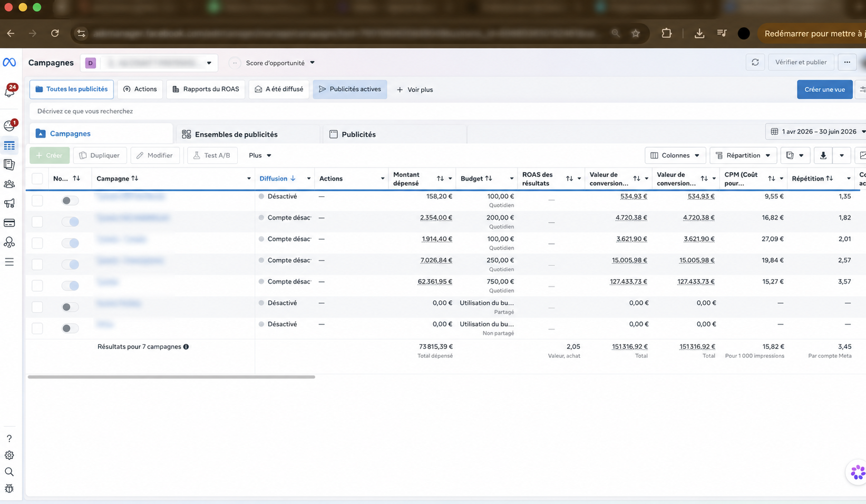Toggle off the campaign with 7.026,84 € spent
This screenshot has width=866, height=504.
click(x=70, y=264)
